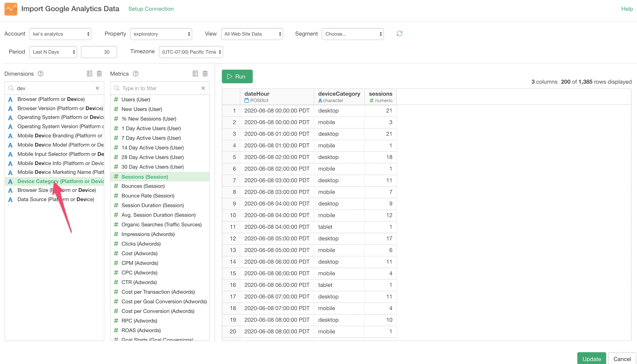
Task: Select Organic Searches metric
Action: tap(160, 225)
